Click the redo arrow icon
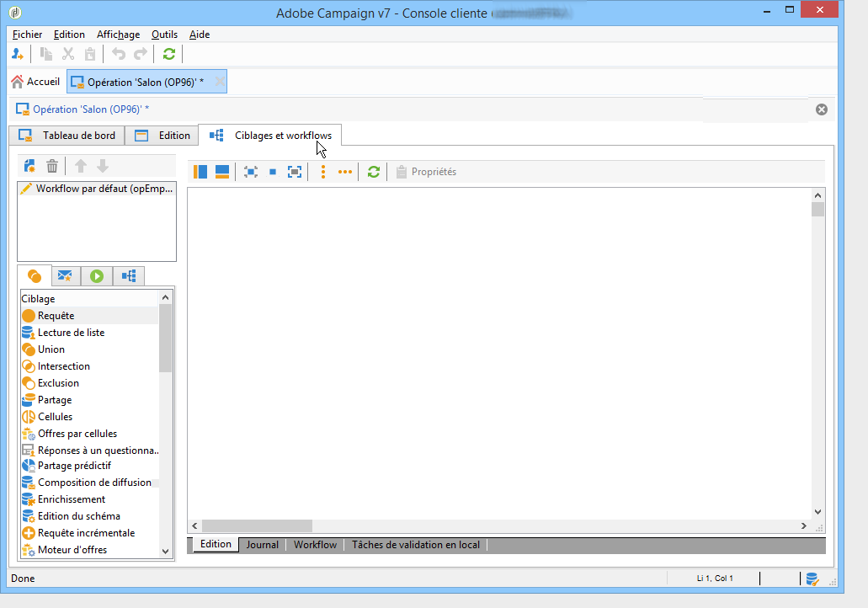868x608 pixels. pyautogui.click(x=141, y=54)
